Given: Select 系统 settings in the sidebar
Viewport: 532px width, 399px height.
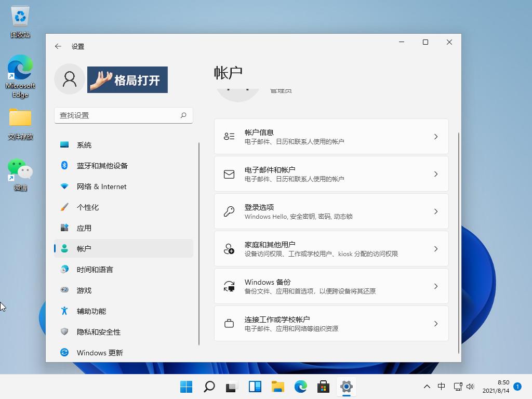Looking at the screenshot, I should click(x=85, y=145).
